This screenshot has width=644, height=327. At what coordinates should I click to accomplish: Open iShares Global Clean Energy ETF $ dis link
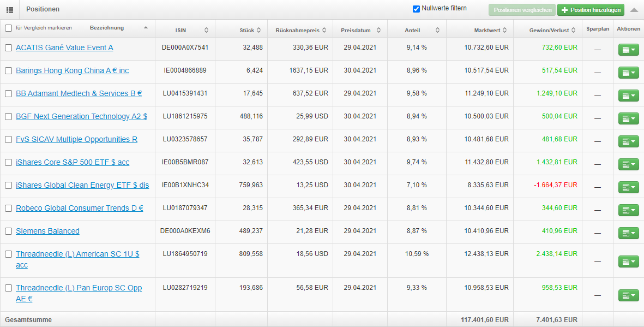click(82, 186)
